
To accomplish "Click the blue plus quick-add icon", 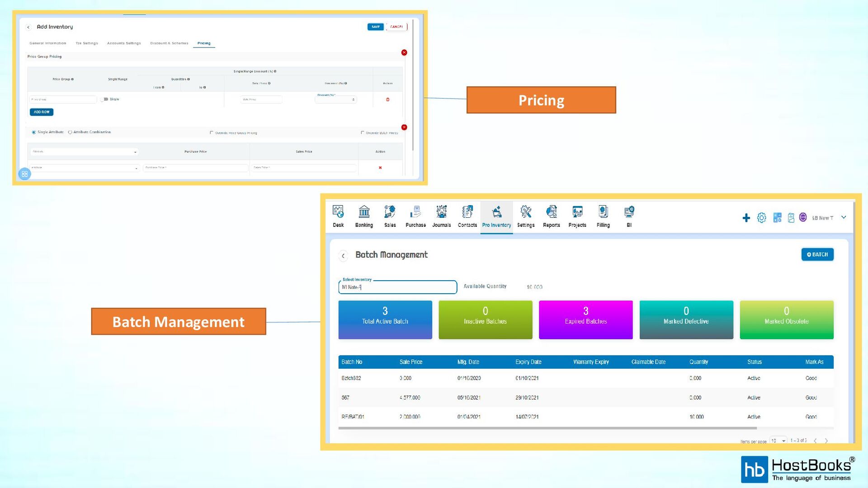I will pos(746,218).
